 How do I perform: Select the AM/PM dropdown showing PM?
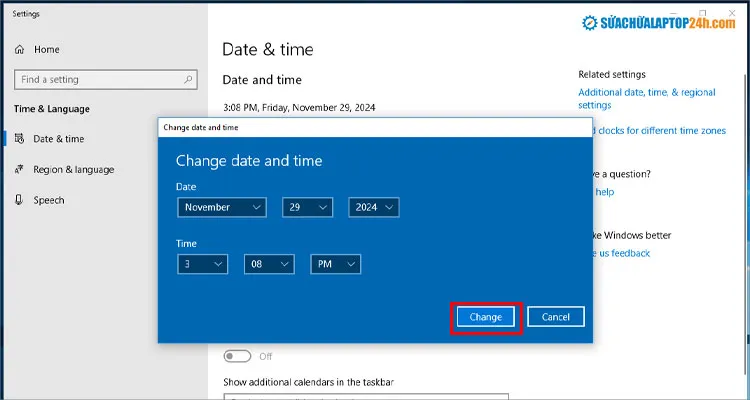pyautogui.click(x=336, y=264)
